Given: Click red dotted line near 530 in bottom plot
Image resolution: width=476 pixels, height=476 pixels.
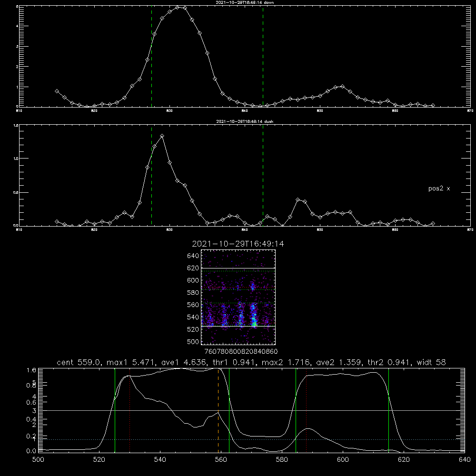Looking at the screenshot, I should 129,410.
